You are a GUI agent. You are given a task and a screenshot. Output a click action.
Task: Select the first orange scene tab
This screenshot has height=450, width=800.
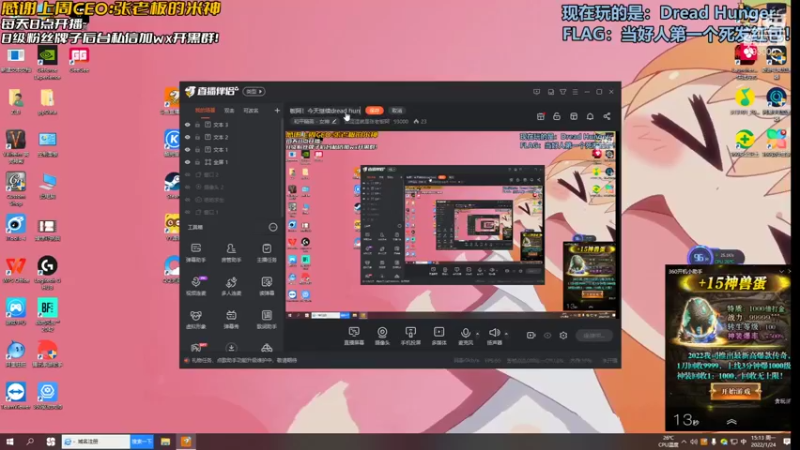pos(205,110)
